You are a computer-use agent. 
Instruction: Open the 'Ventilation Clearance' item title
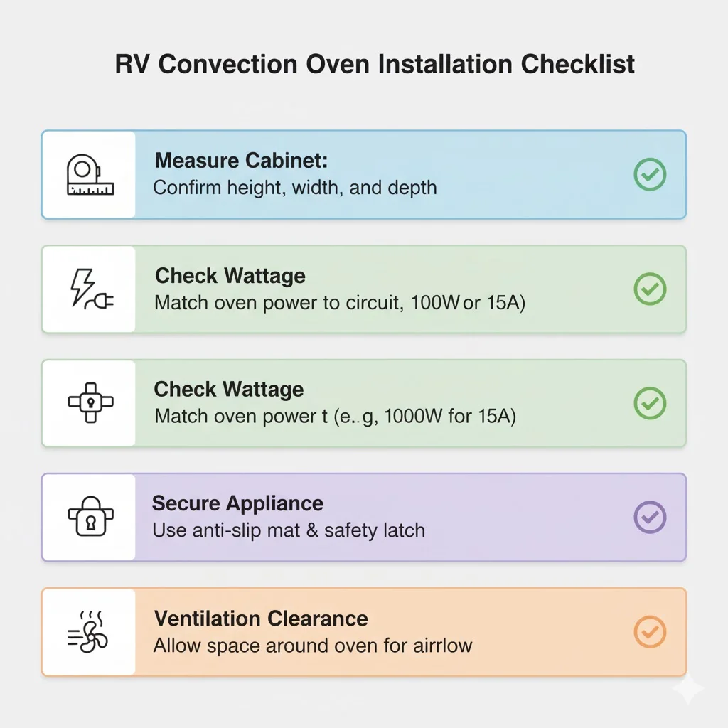pyautogui.click(x=261, y=618)
